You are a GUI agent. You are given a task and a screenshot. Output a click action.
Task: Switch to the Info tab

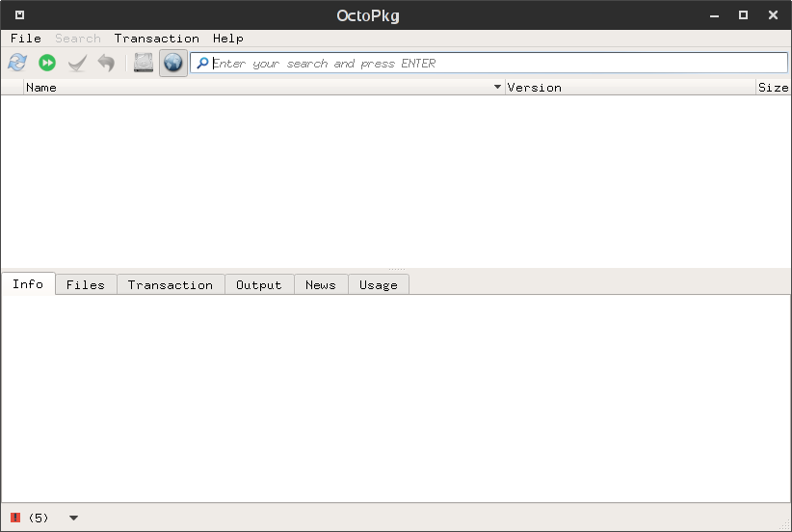(28, 284)
